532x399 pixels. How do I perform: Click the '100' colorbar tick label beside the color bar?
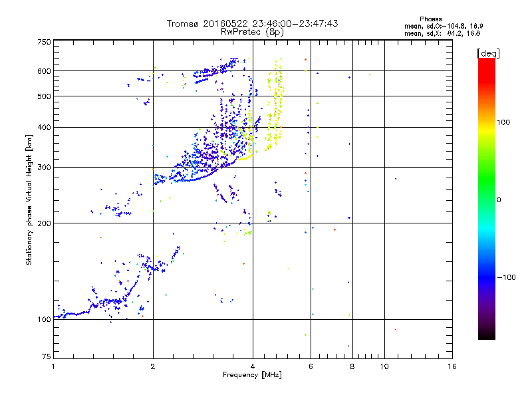point(503,122)
